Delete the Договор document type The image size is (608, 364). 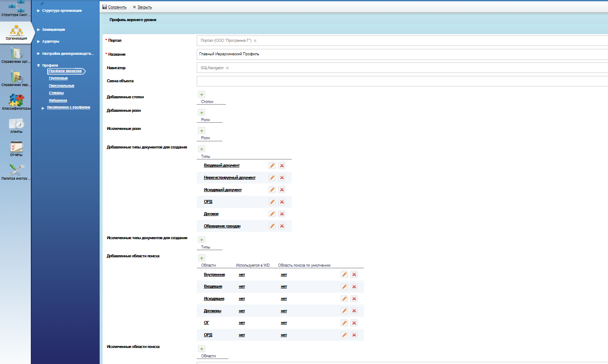pyautogui.click(x=282, y=214)
